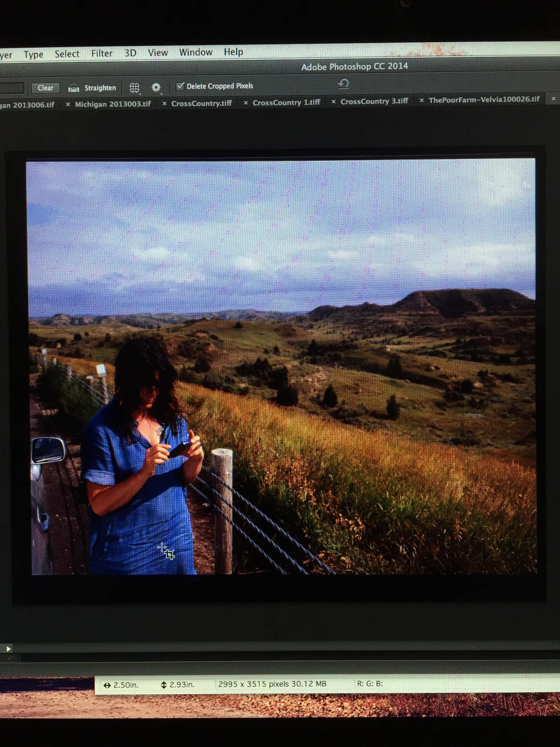The width and height of the screenshot is (560, 747).
Task: Activate the Straighten tool
Action: tap(92, 88)
